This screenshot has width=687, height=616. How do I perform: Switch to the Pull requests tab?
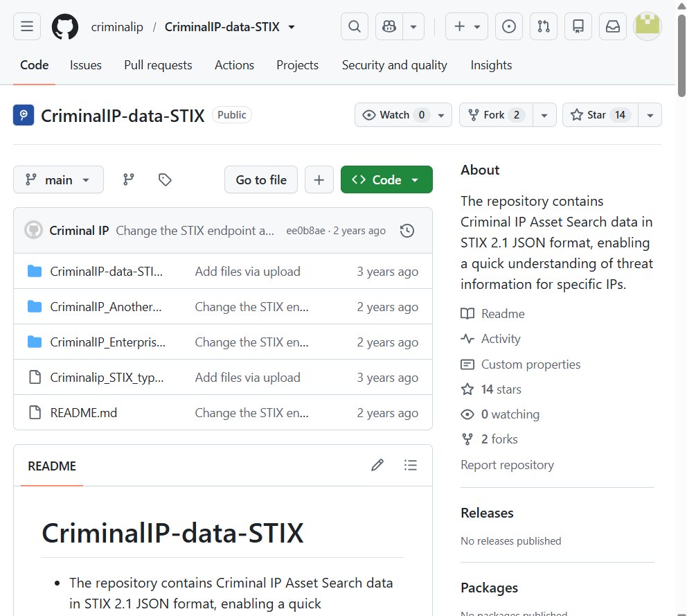click(158, 65)
